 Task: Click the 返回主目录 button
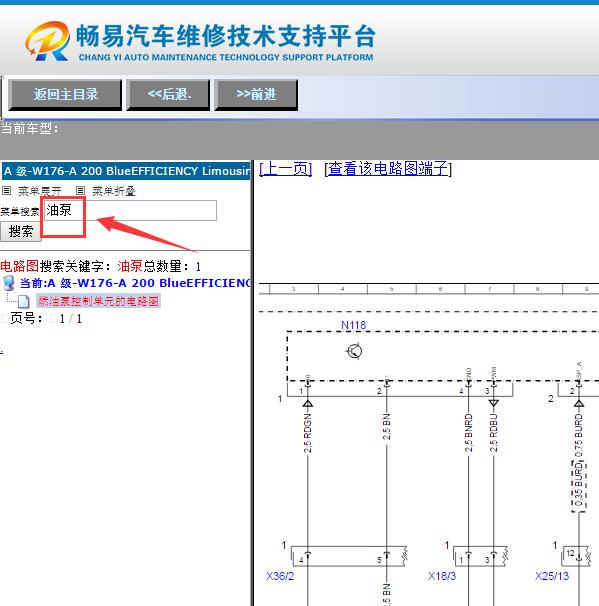[65, 95]
